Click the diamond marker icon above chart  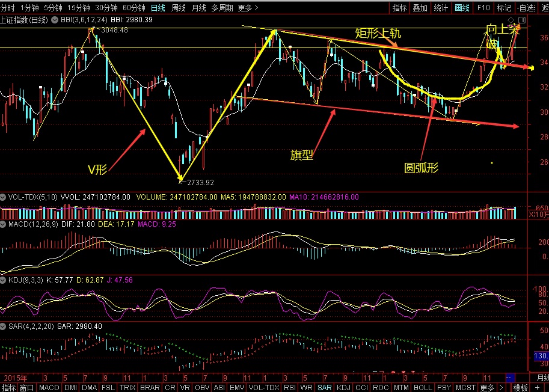coord(511,20)
